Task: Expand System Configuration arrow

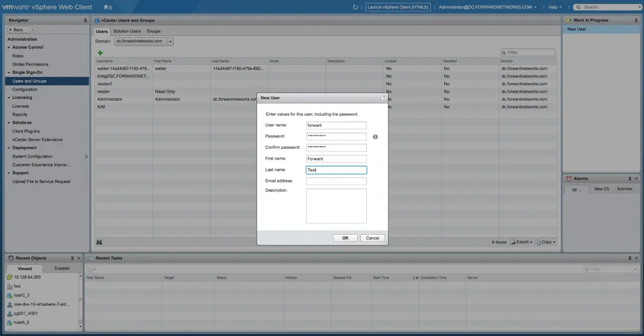Action: [86, 157]
